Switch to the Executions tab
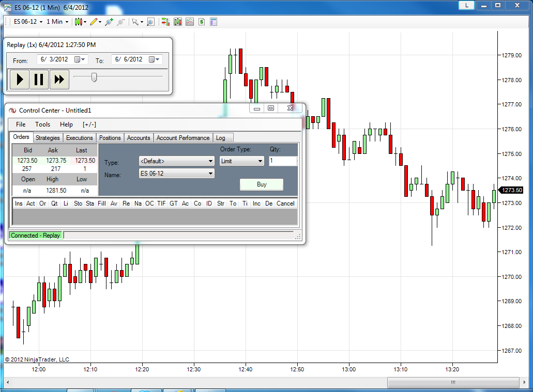Screen dimensions: 533x392 pos(80,138)
